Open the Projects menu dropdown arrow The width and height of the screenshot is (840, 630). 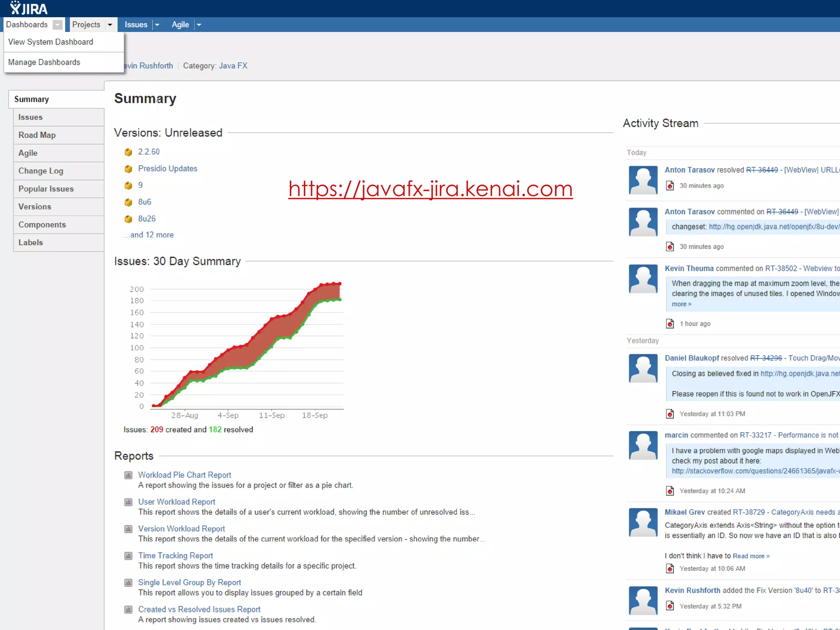pos(110,25)
